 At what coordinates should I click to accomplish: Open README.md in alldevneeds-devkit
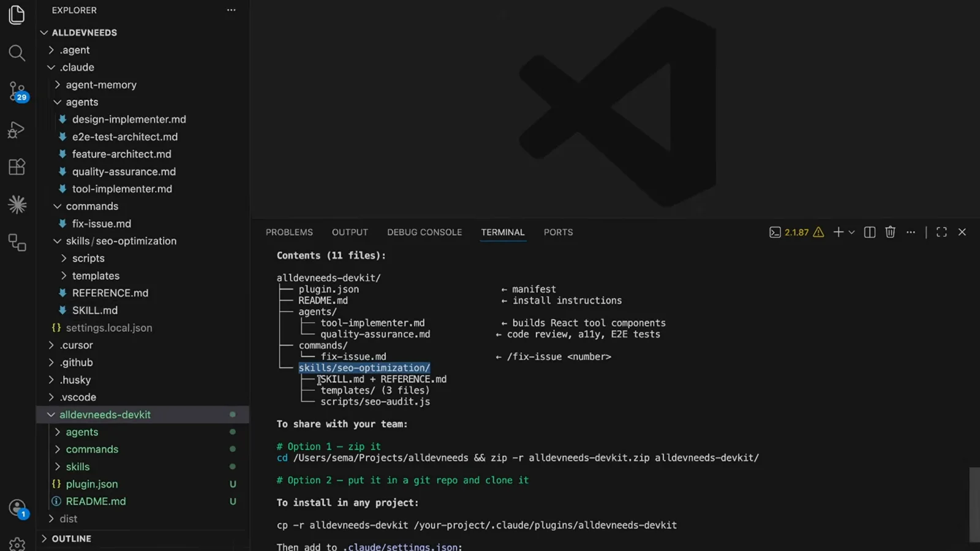coord(142,501)
